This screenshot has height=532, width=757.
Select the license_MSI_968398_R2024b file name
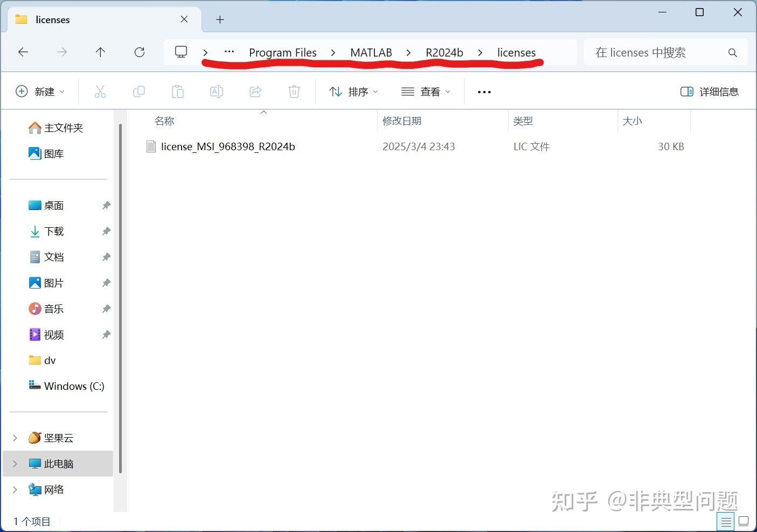click(x=228, y=146)
